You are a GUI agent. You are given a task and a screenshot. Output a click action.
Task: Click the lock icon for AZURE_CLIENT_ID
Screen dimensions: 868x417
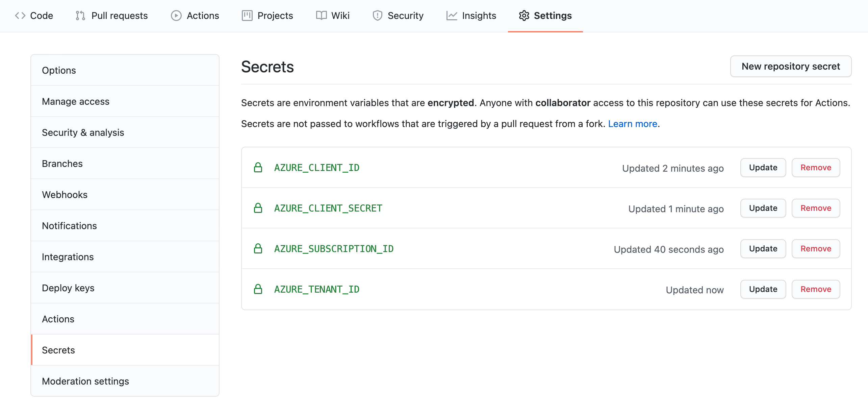[x=258, y=167]
